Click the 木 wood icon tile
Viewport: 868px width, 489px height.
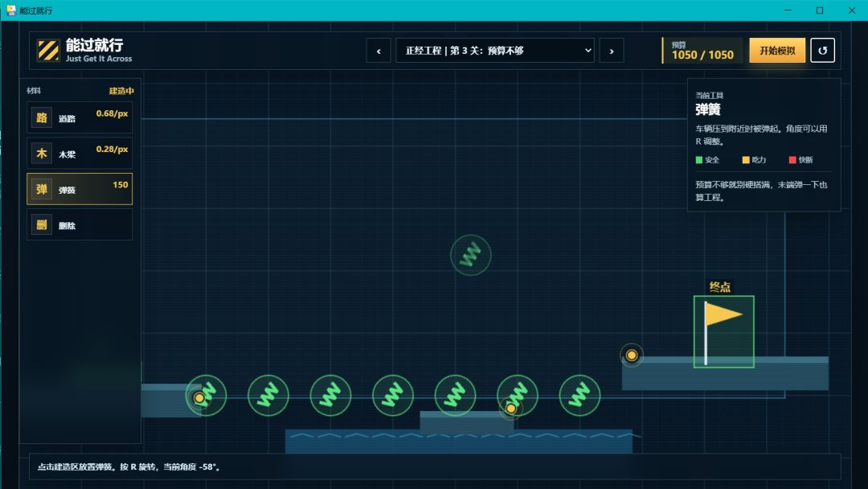pyautogui.click(x=42, y=154)
